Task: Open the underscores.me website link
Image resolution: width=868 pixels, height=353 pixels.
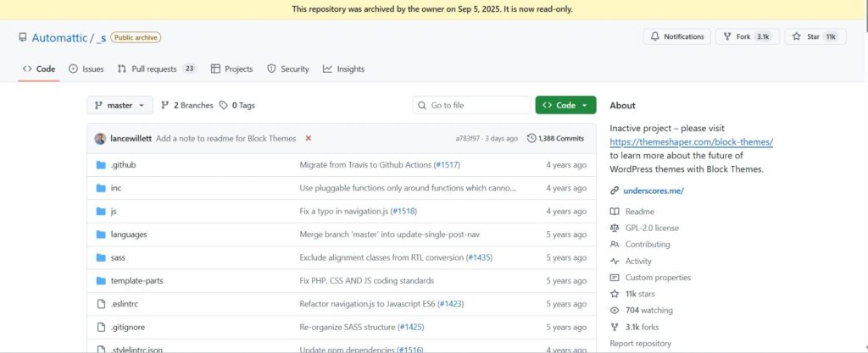Action: point(653,190)
